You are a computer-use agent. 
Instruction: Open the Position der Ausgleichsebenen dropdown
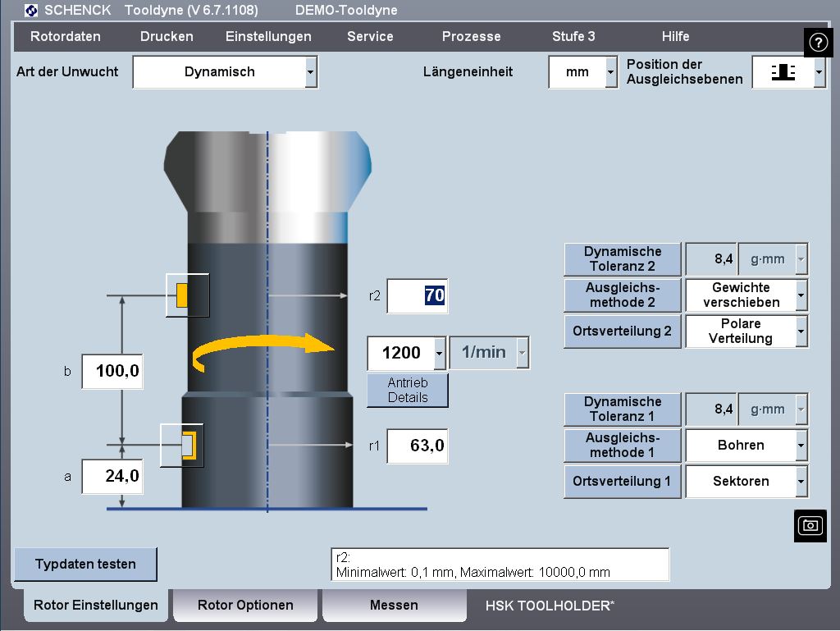click(x=819, y=72)
